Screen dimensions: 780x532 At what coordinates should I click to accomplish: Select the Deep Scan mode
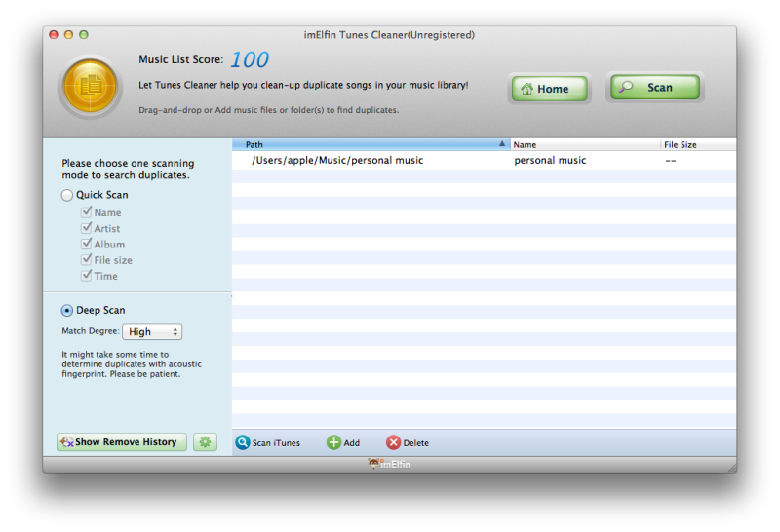pos(66,310)
